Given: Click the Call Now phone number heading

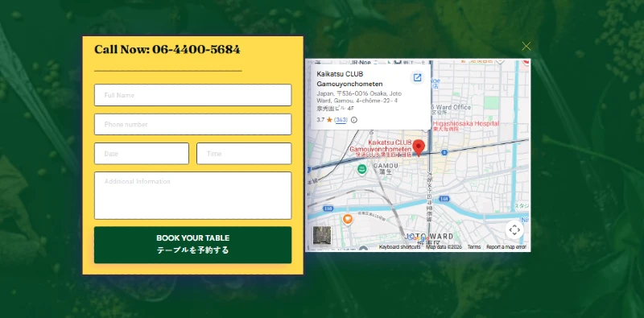Looking at the screenshot, I should (x=167, y=49).
